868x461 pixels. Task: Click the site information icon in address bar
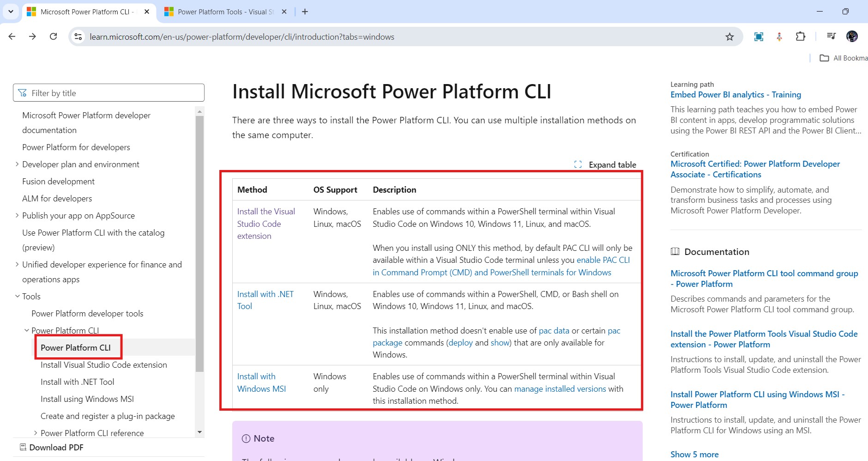point(78,37)
